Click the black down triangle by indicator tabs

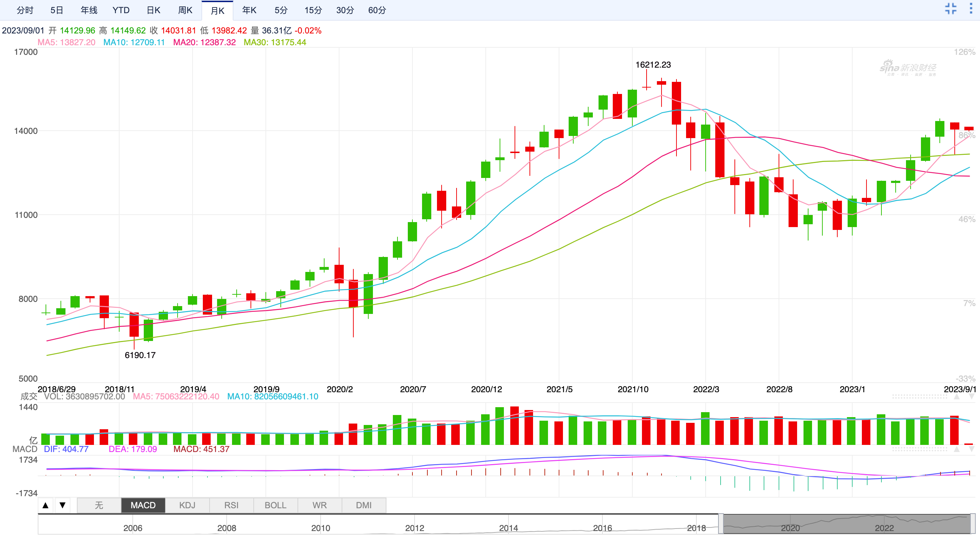(x=62, y=505)
